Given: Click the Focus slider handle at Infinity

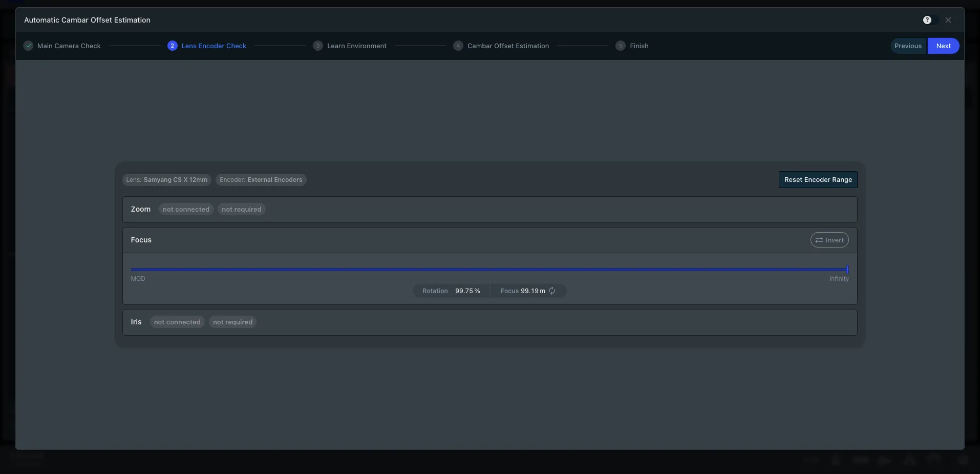Looking at the screenshot, I should [847, 270].
